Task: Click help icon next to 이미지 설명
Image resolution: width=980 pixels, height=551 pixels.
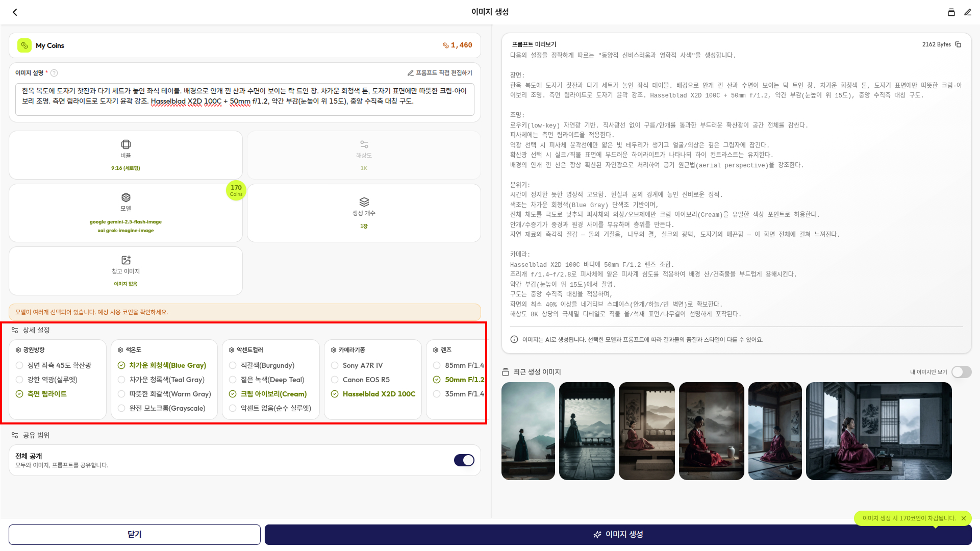Action: [54, 73]
